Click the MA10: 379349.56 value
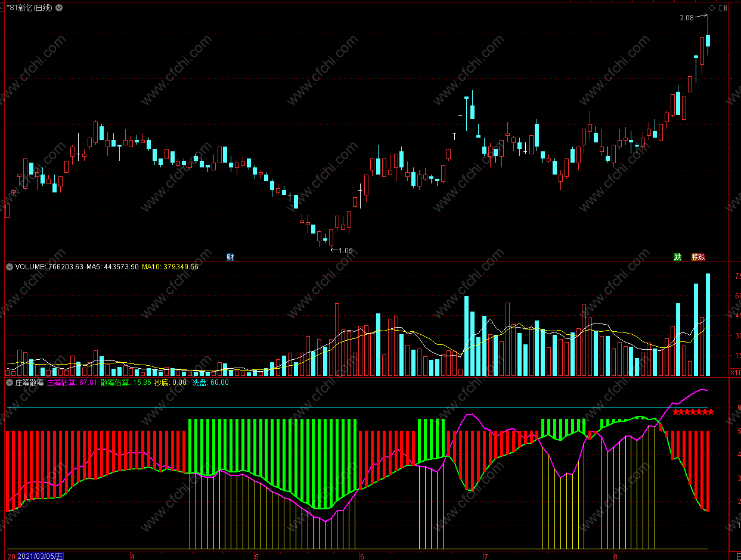Image resolution: width=741 pixels, height=560 pixels. (x=170, y=267)
